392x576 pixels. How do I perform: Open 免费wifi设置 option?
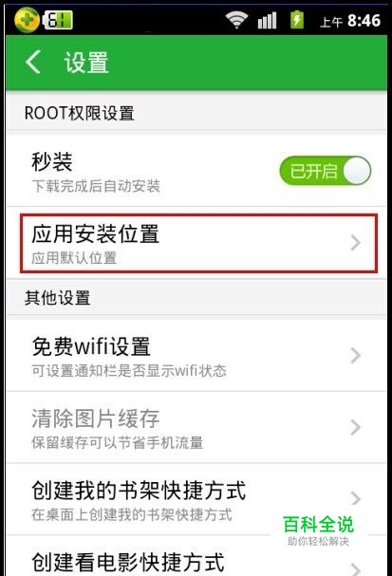(196, 355)
